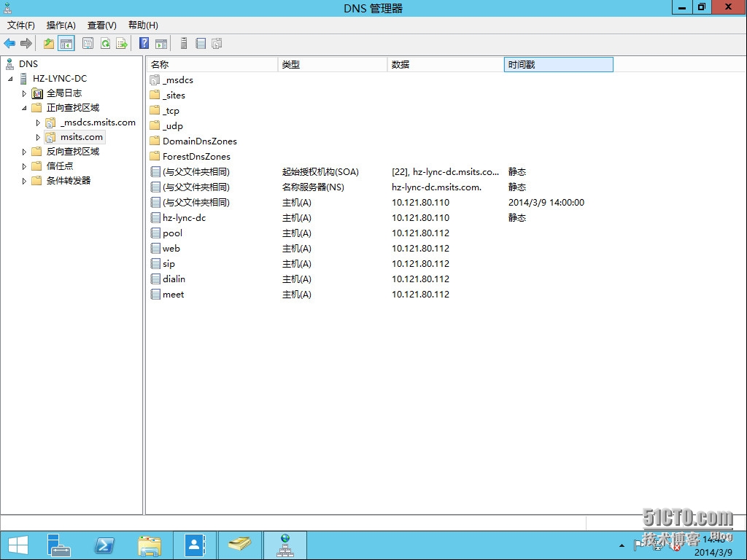
Task: Select 反向查找区域 in the tree
Action: pos(73,152)
